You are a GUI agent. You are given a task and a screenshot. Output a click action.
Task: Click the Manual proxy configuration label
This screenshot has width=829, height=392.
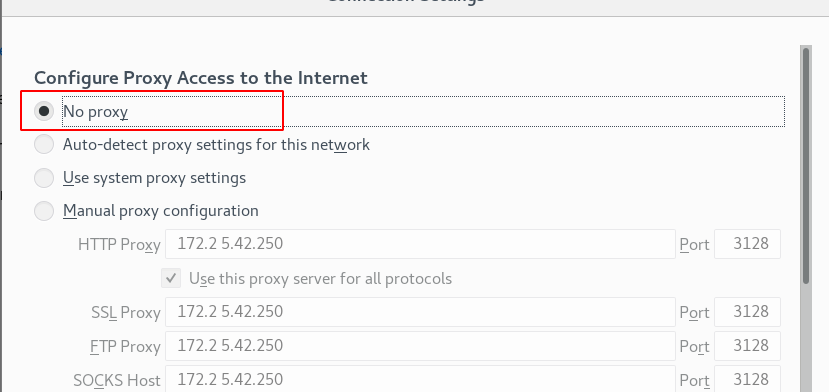click(161, 211)
